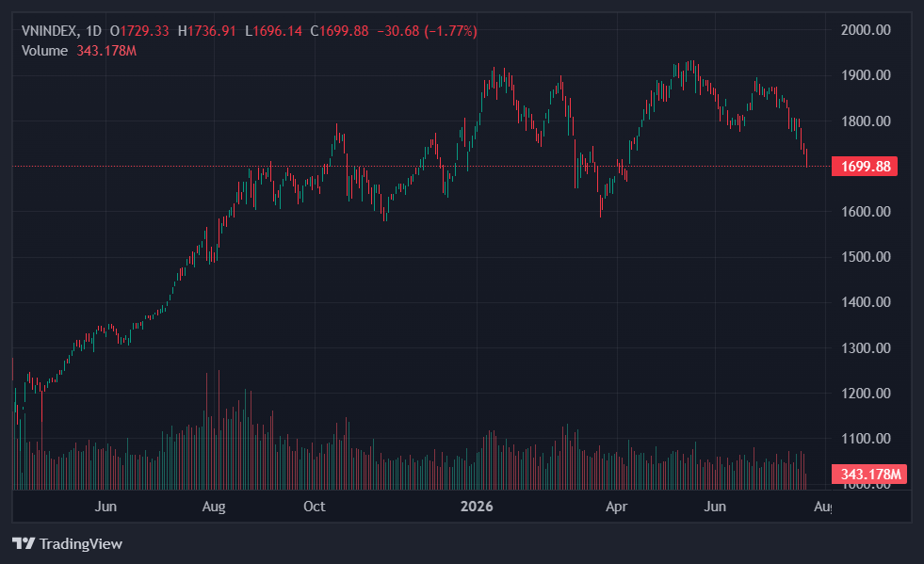Click the closing price C1699.88 value
The width and height of the screenshot is (924, 564).
point(339,31)
